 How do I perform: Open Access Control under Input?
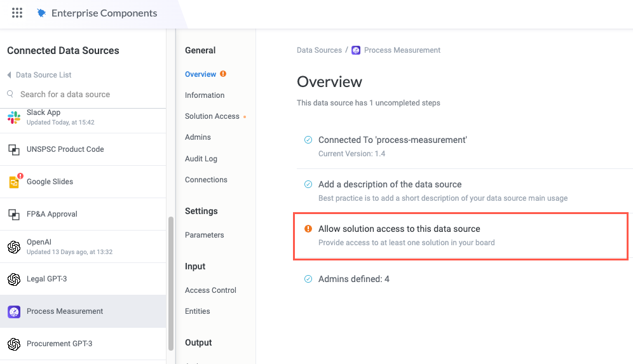pos(210,290)
